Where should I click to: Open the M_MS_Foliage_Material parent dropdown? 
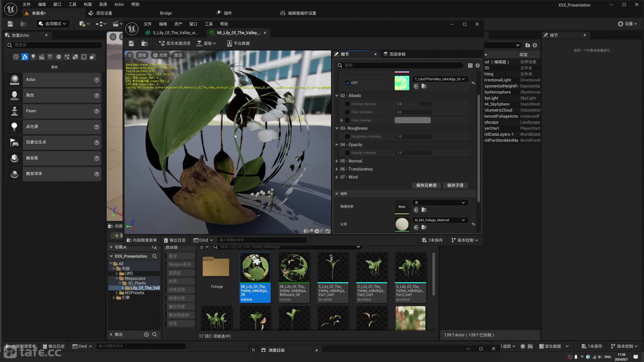440,220
